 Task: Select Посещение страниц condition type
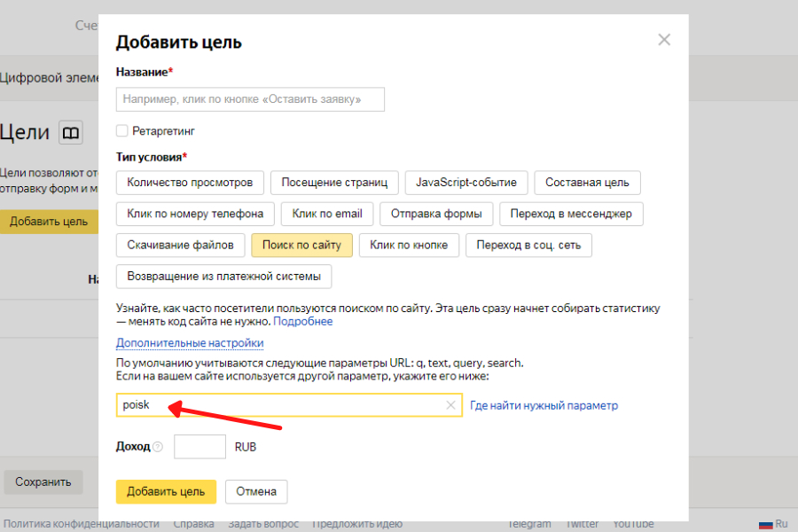pyautogui.click(x=334, y=183)
